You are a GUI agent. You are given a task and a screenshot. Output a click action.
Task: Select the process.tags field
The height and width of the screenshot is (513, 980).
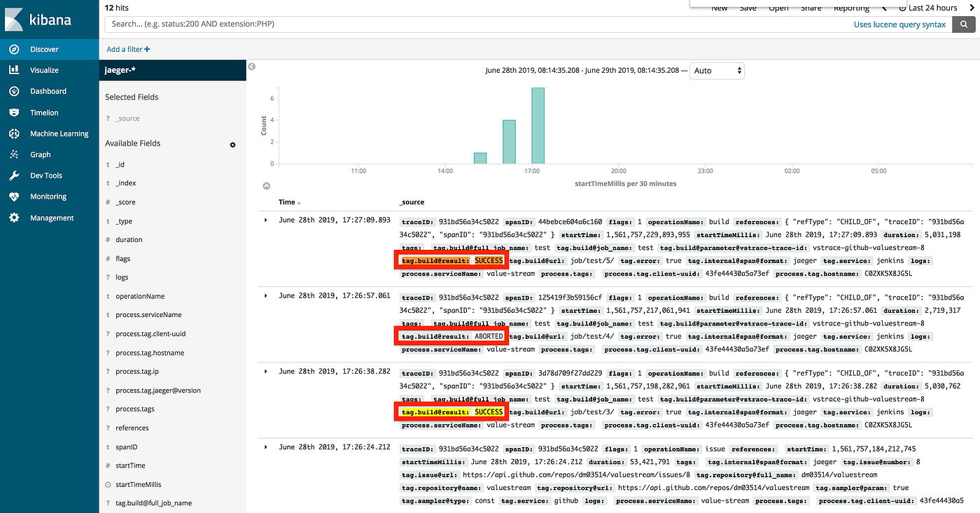click(135, 409)
